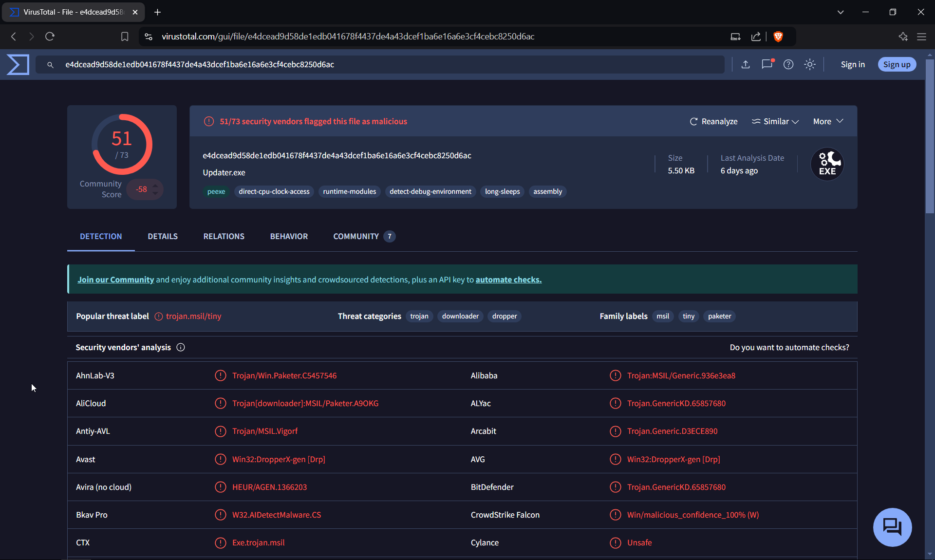This screenshot has height=560, width=935.
Task: Click the page vertical scrollbar
Action: (x=930, y=136)
